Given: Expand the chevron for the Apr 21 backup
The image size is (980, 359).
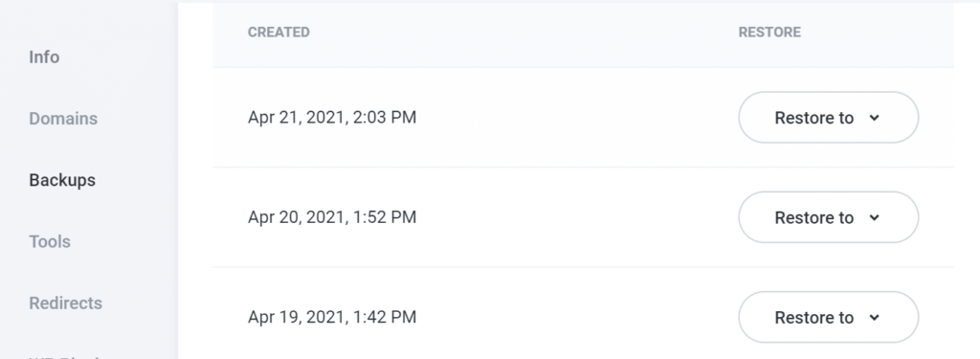Looking at the screenshot, I should click(x=875, y=118).
